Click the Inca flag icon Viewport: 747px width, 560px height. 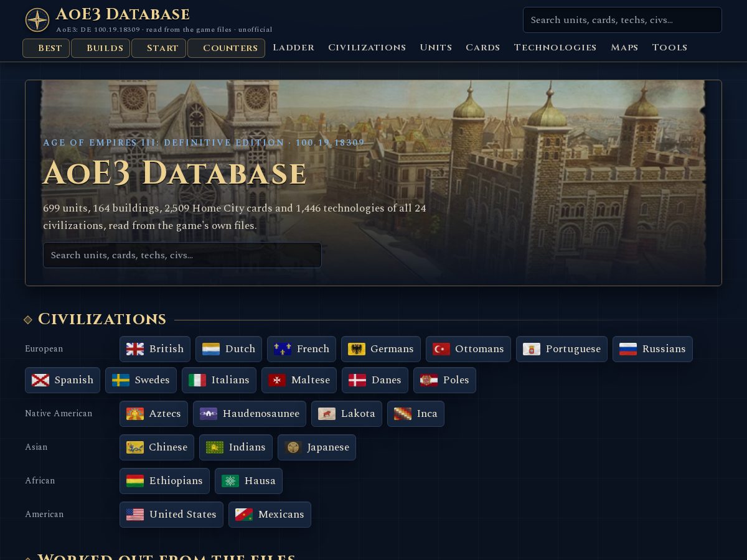tap(403, 414)
